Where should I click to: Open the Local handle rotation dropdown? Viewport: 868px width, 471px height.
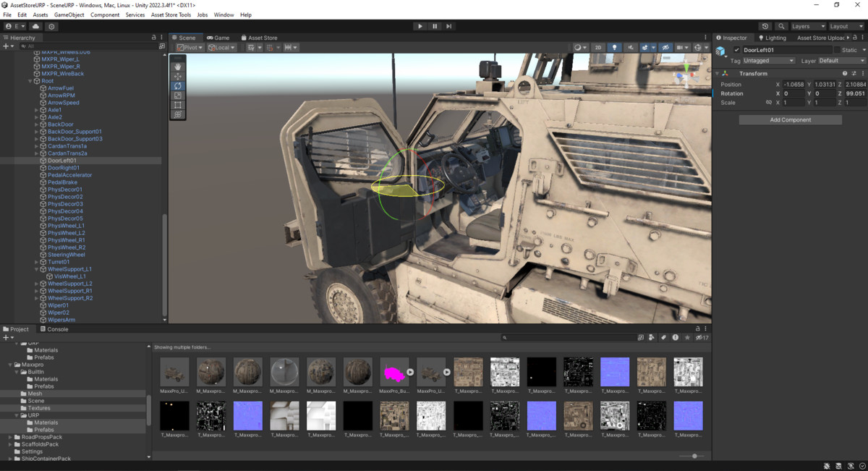222,48
